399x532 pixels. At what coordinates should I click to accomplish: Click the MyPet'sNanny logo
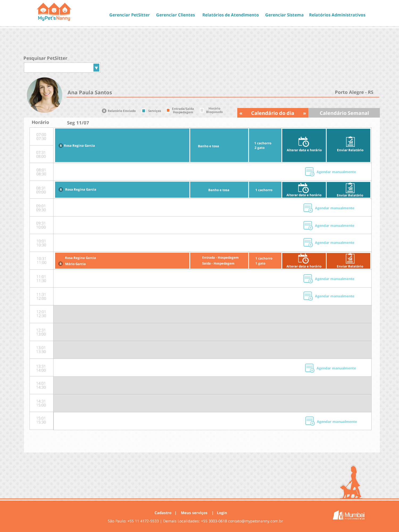point(54,12)
